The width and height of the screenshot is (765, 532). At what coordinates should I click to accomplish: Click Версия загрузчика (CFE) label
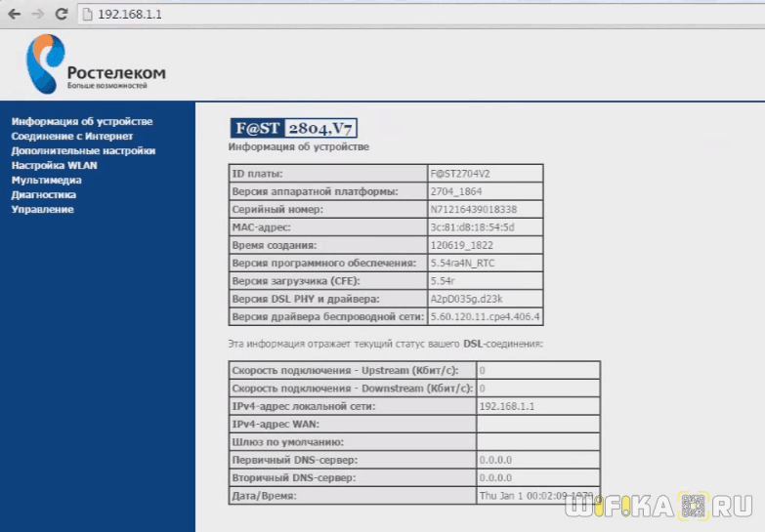point(296,281)
